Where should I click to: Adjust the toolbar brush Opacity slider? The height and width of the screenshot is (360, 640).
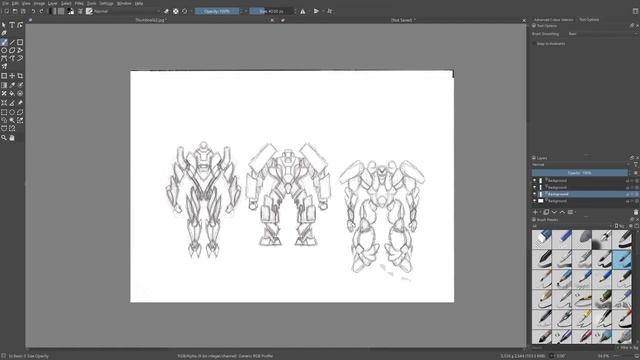tap(217, 11)
